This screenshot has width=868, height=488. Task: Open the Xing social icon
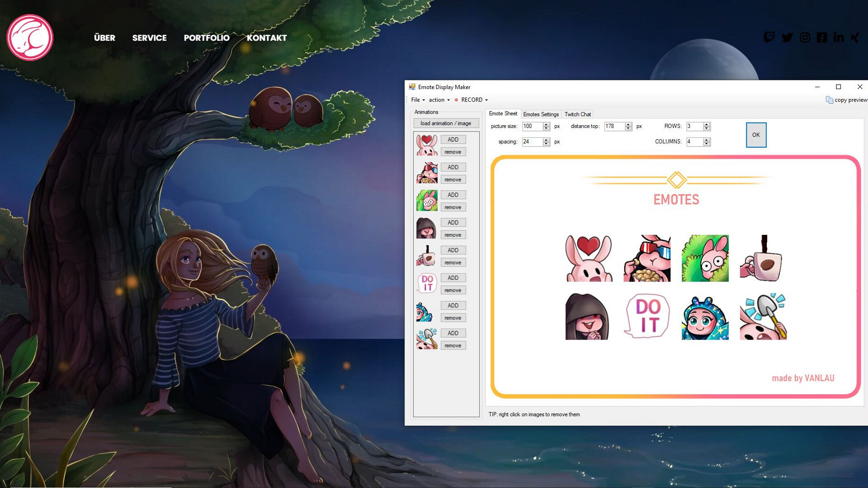tap(854, 38)
